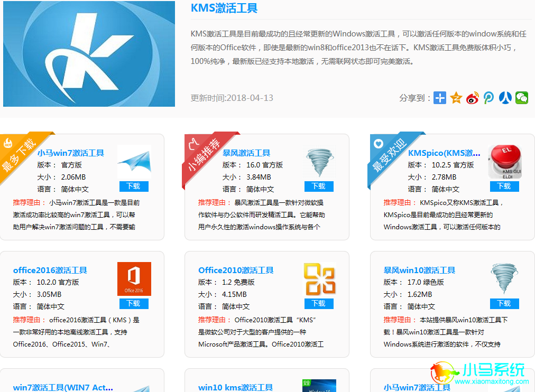Click the 最多下载 orange ribbon badge
535x392 pixels.
tap(20, 154)
